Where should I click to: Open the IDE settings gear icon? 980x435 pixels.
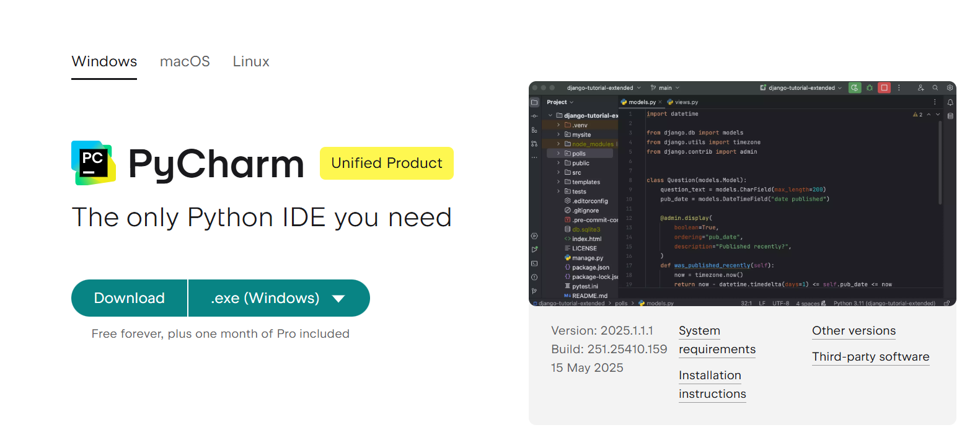[950, 88]
